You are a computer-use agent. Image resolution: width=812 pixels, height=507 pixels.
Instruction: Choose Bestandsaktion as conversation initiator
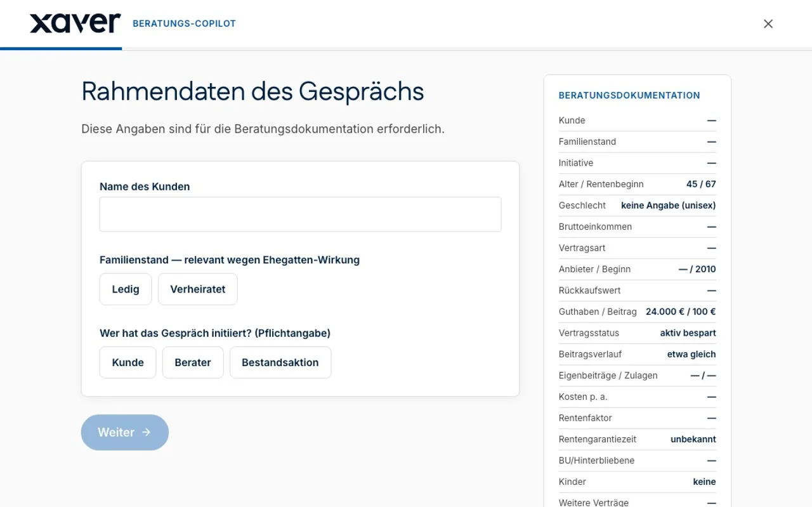click(x=280, y=362)
